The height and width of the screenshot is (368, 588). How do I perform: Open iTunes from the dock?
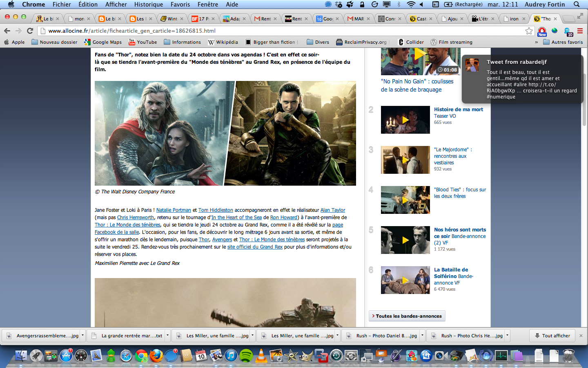[231, 356]
